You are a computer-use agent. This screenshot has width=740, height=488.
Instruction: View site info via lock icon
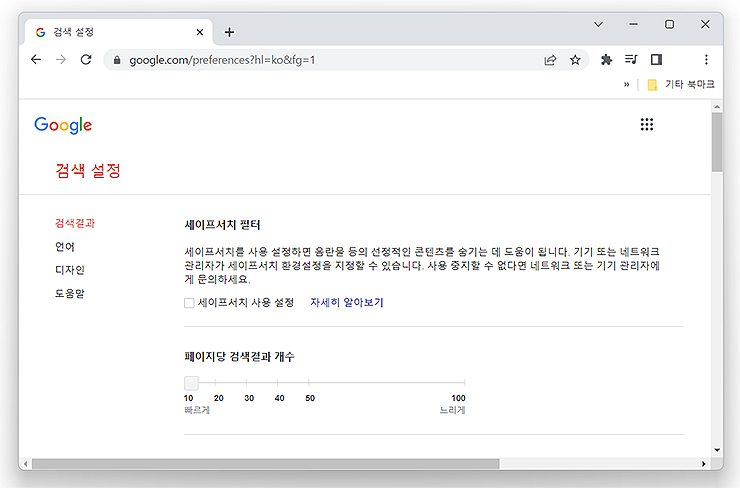[117, 60]
